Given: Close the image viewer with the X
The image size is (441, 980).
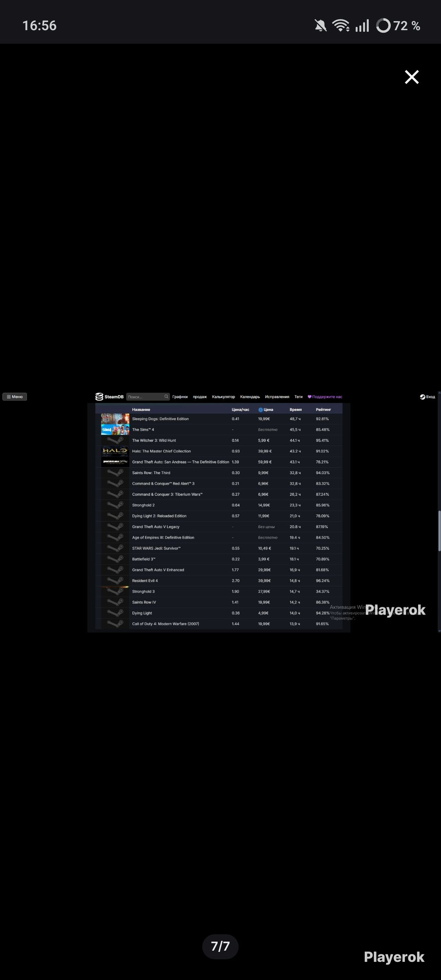Looking at the screenshot, I should 411,77.
